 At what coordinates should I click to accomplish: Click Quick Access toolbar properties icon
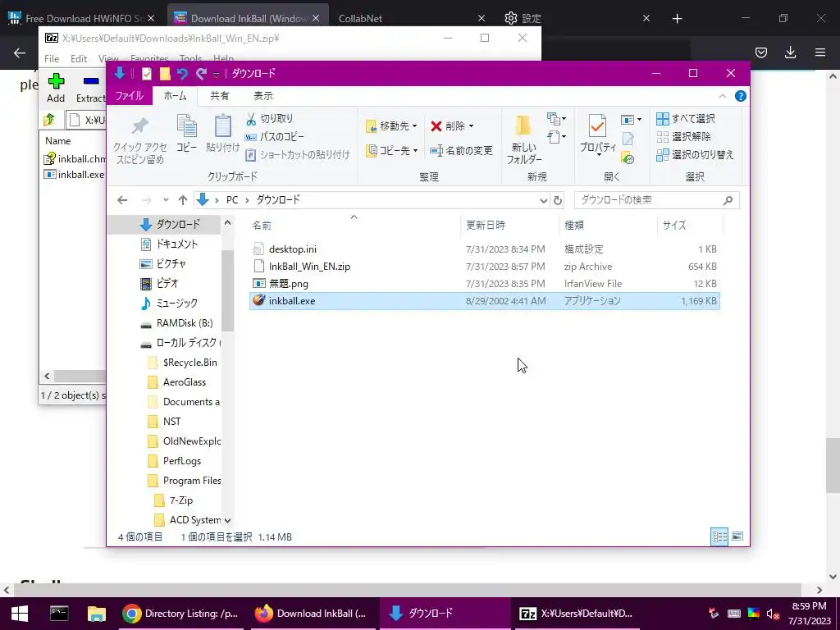click(146, 73)
